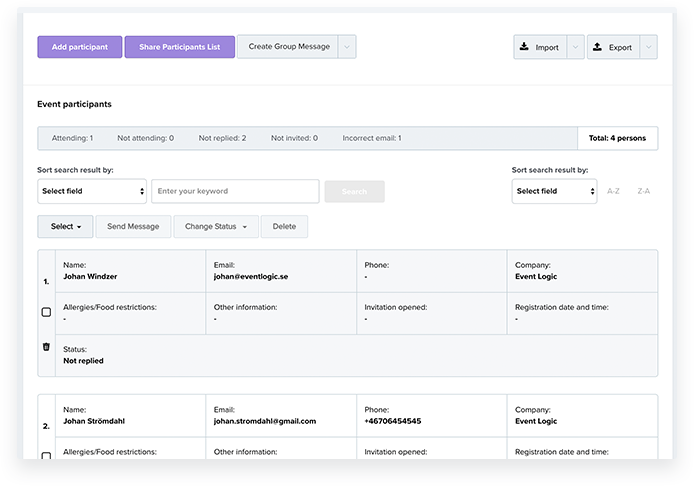This screenshot has width=694, height=486.
Task: Open the Select bulk dropdown
Action: [x=66, y=227]
